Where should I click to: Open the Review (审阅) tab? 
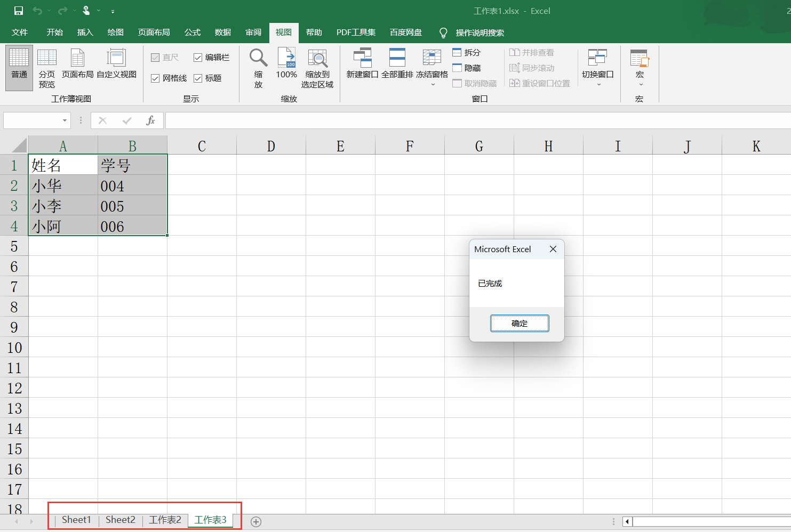click(253, 33)
